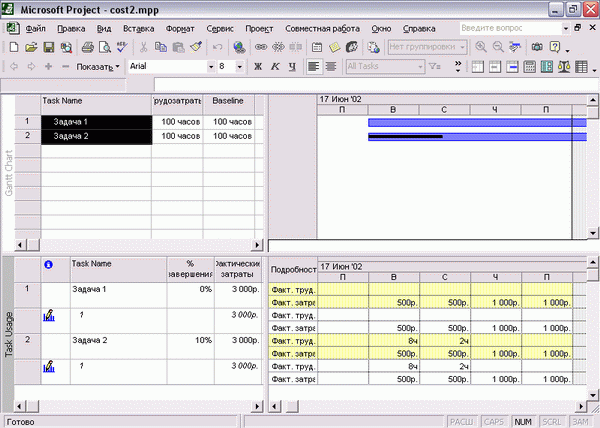Screen dimensions: 600x428
Task: Toggle align center button
Action: (x=331, y=67)
